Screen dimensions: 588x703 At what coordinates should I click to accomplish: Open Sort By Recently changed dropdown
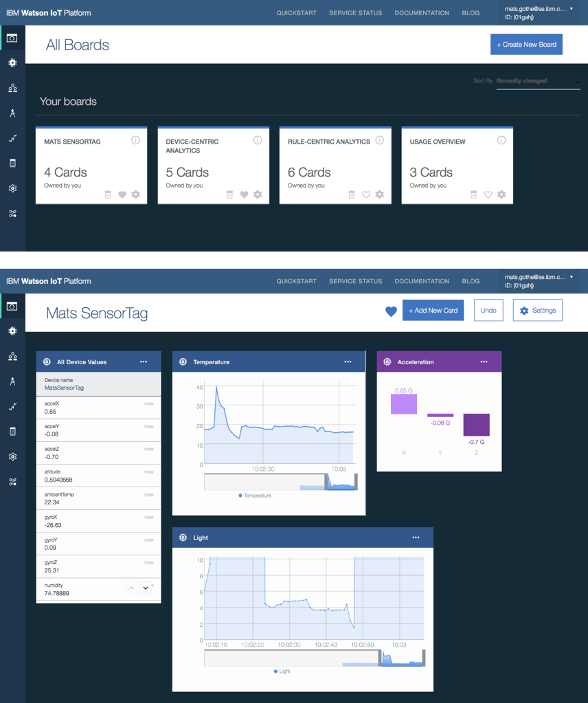pos(539,81)
